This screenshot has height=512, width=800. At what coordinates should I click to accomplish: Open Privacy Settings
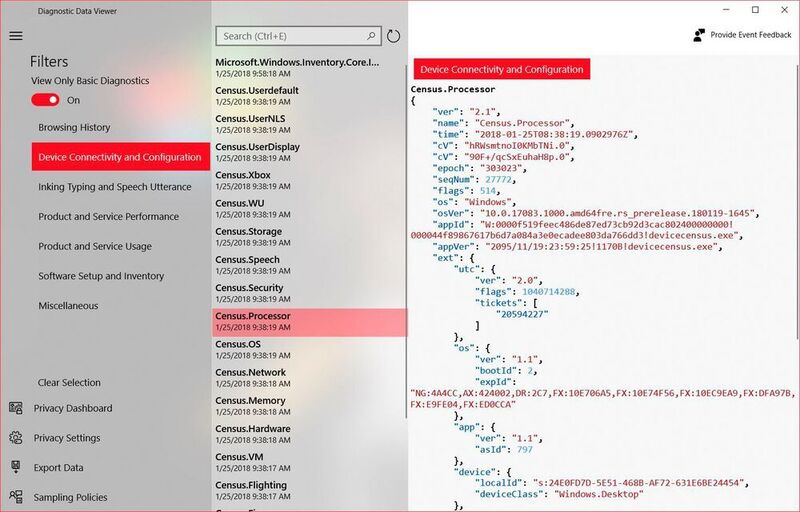click(67, 438)
